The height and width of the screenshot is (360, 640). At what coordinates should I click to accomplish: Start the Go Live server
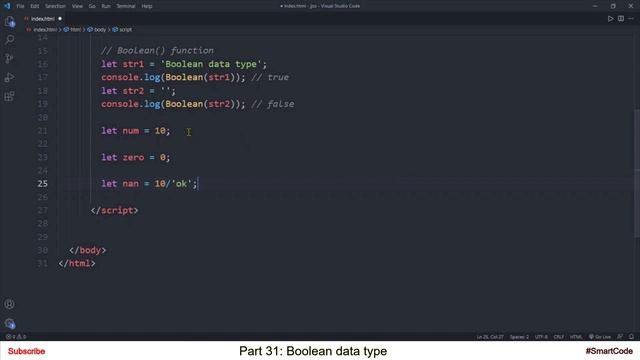pos(600,337)
